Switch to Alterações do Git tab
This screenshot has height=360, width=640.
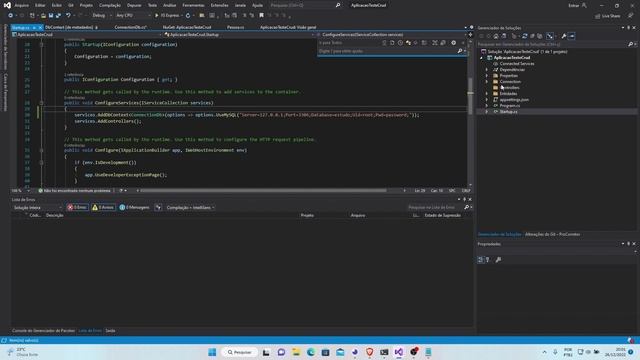click(x=552, y=234)
